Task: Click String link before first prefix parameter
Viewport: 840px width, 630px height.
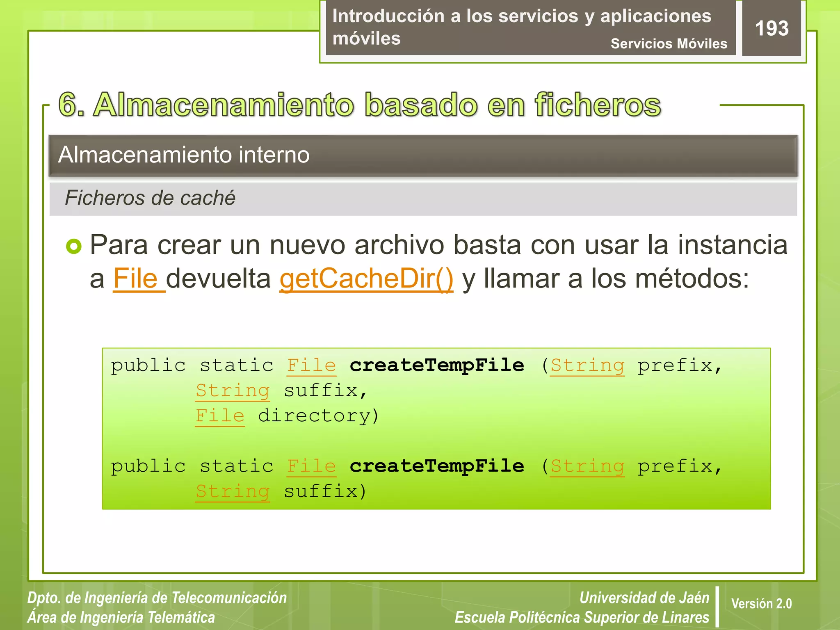Action: point(587,365)
